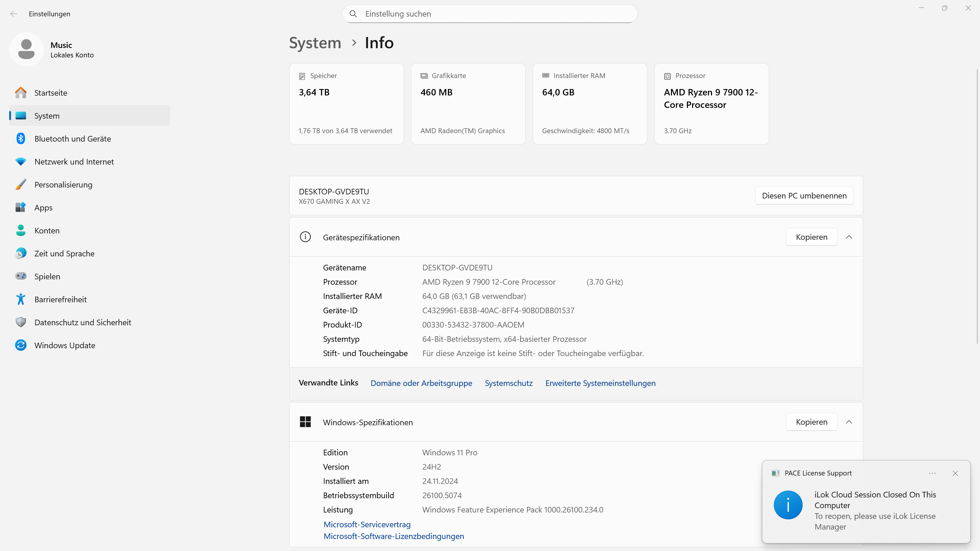Open Datenschutz und Sicherheit settings
Viewport: 980px width, 551px height.
click(x=89, y=322)
